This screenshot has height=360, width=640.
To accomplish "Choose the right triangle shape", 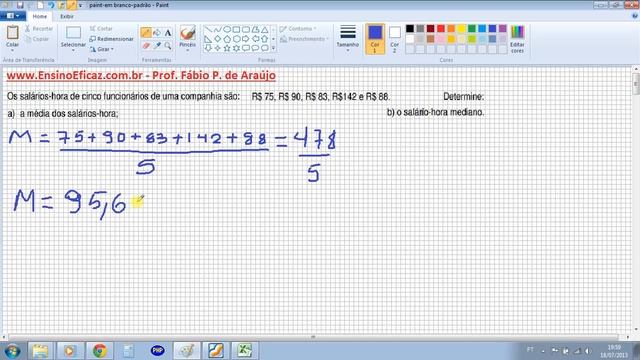I will (208, 39).
